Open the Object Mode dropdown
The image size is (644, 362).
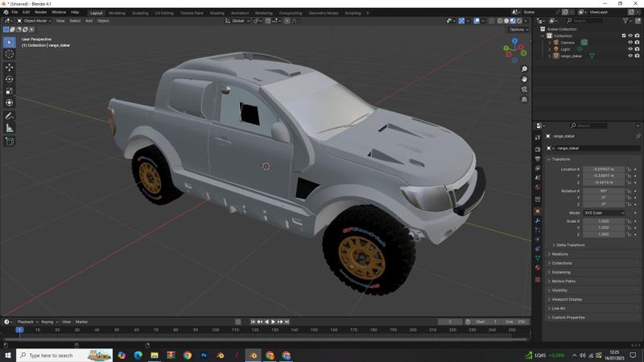click(x=34, y=21)
